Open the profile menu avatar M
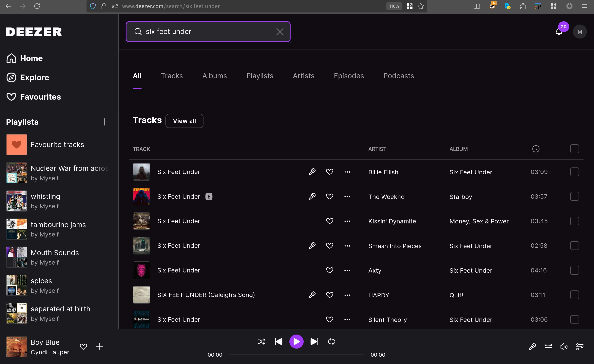Image resolution: width=594 pixels, height=364 pixels. pyautogui.click(x=580, y=32)
